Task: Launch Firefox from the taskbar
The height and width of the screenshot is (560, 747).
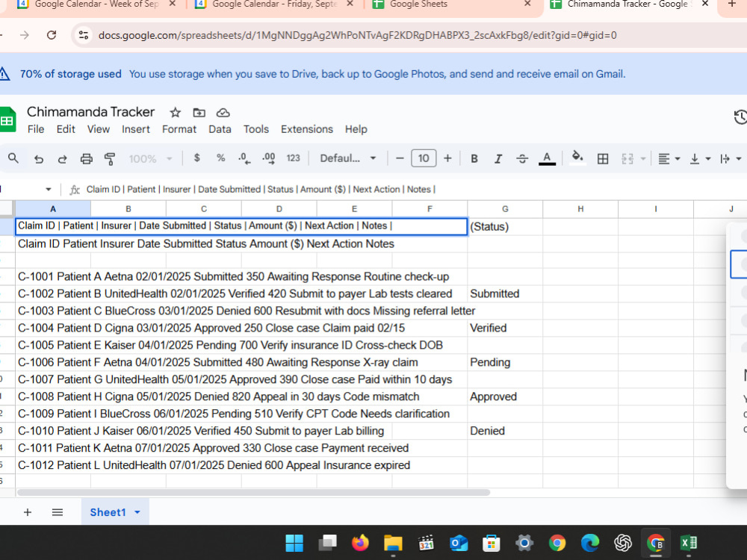Action: click(360, 543)
